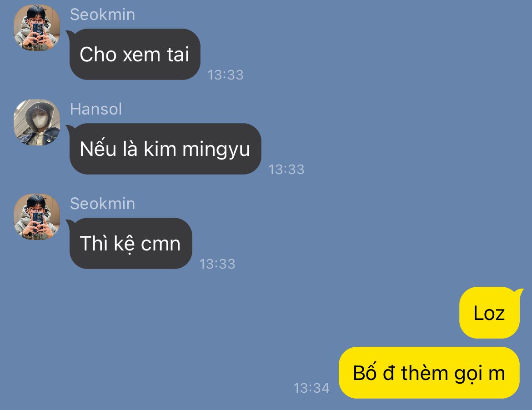Click the Seokmin name above "Cho xem tai"

(102, 15)
